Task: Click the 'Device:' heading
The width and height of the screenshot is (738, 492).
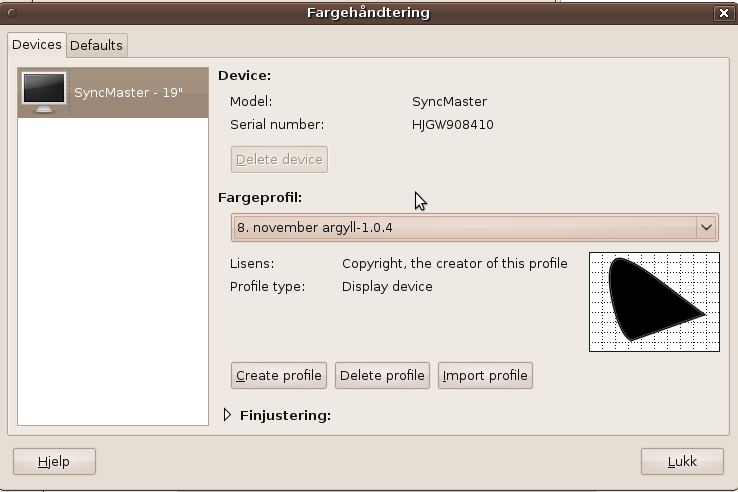Action: click(x=245, y=76)
